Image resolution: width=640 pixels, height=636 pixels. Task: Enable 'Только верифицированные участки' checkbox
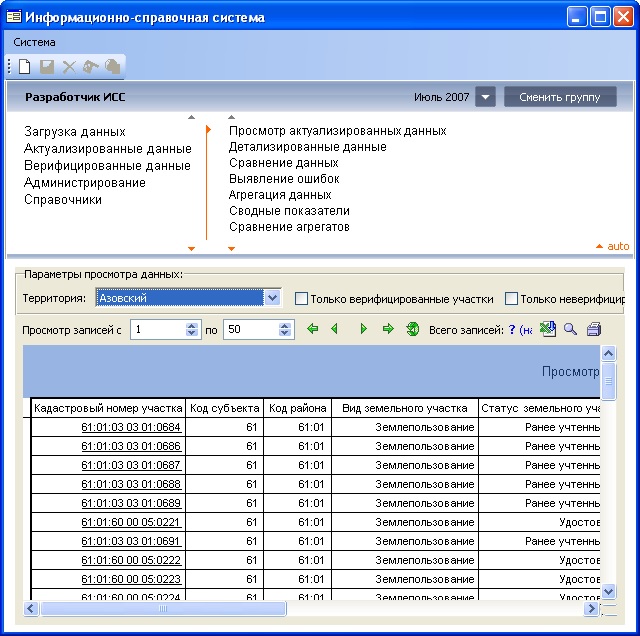[x=301, y=298]
